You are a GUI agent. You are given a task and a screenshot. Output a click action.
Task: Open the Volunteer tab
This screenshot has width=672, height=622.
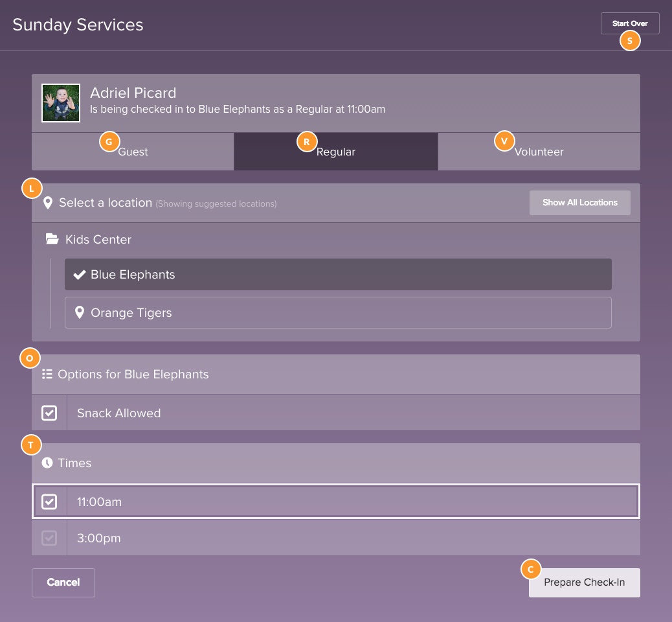539,152
